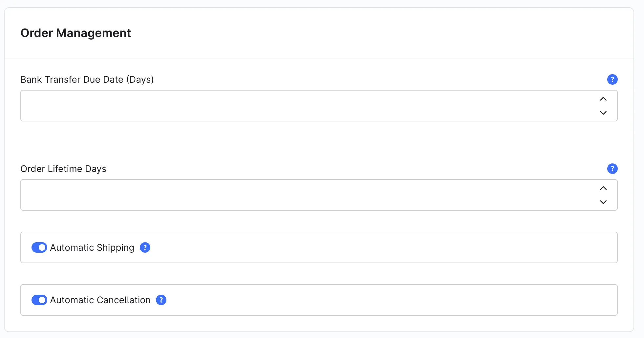Click the Automatic Cancellation label text
Image resolution: width=644 pixels, height=338 pixels.
coord(100,300)
